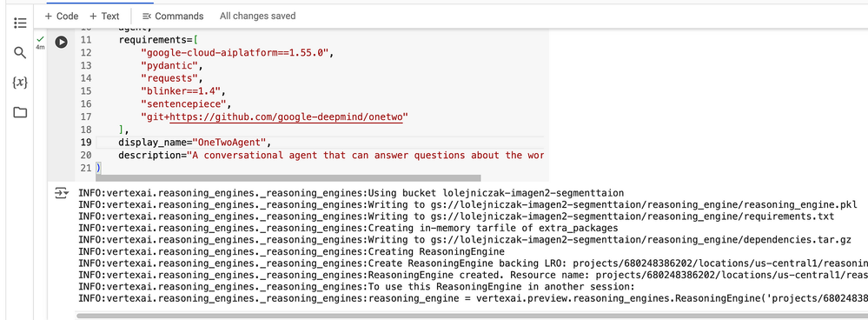
Task: Click line number 11 in the gutter
Action: [x=85, y=40]
